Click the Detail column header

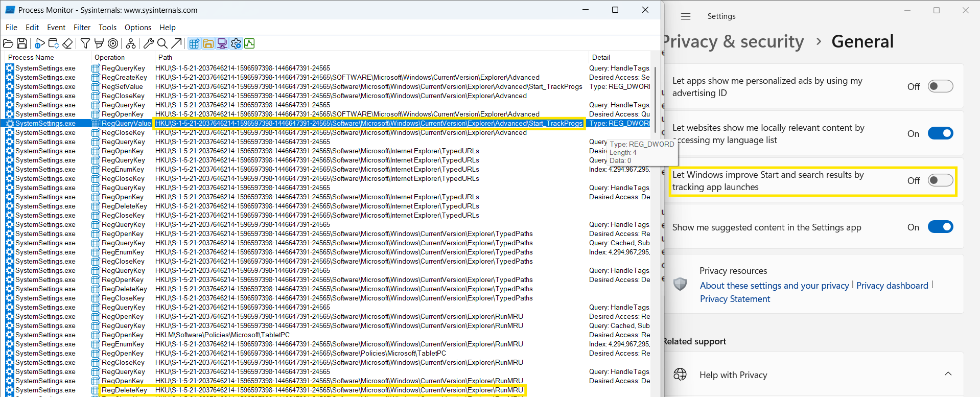619,57
